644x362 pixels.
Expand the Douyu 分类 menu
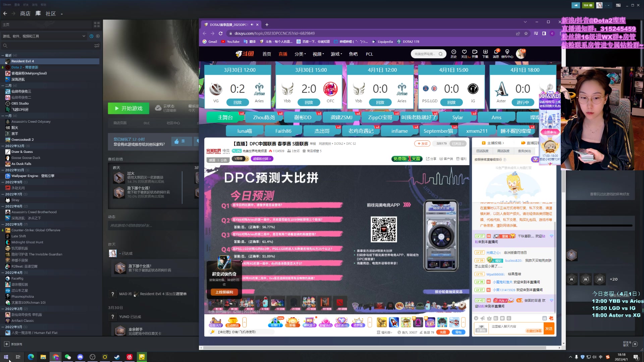(300, 54)
